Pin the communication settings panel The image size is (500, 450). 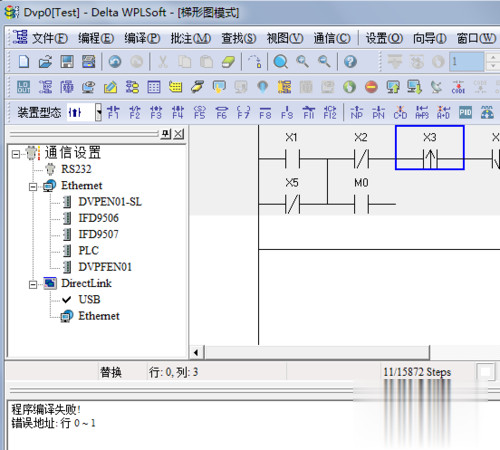pyautogui.click(x=166, y=134)
